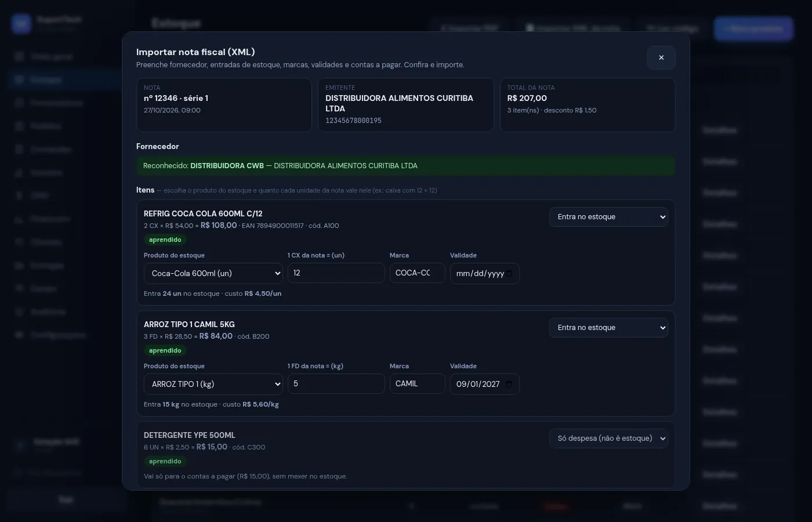Click the 'Importar nota fiscal (XML)' heading

point(195,52)
